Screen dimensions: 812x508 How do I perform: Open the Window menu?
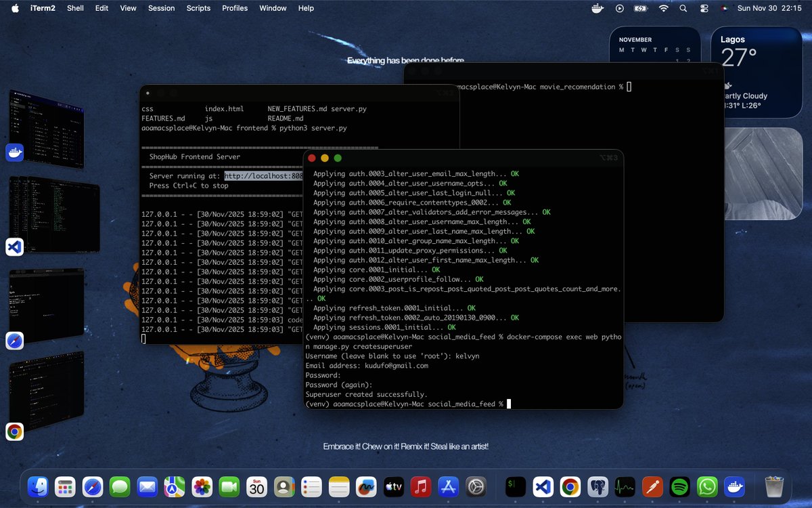273,8
